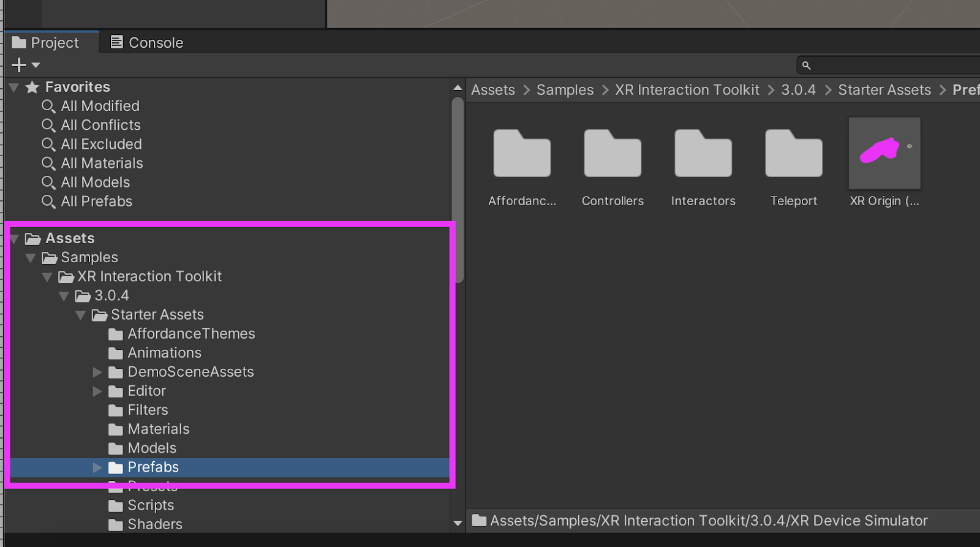Click the tree scrollbar up arrow

[458, 88]
